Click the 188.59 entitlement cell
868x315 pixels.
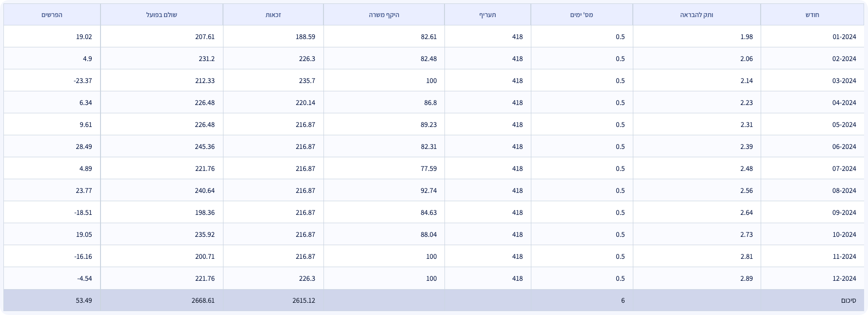point(305,37)
